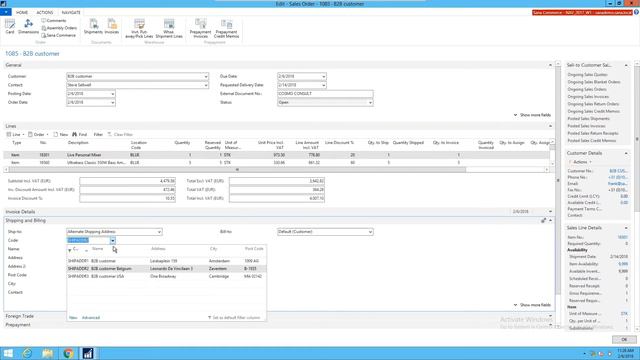Click the OK button

click(x=624, y=340)
